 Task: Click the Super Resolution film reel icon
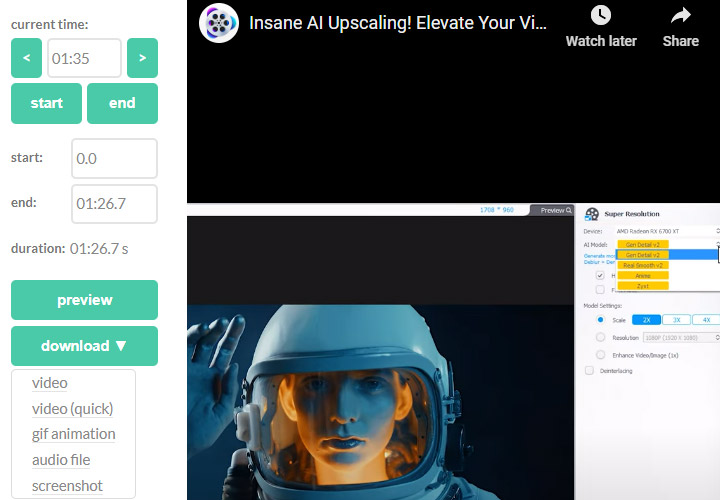(x=592, y=214)
